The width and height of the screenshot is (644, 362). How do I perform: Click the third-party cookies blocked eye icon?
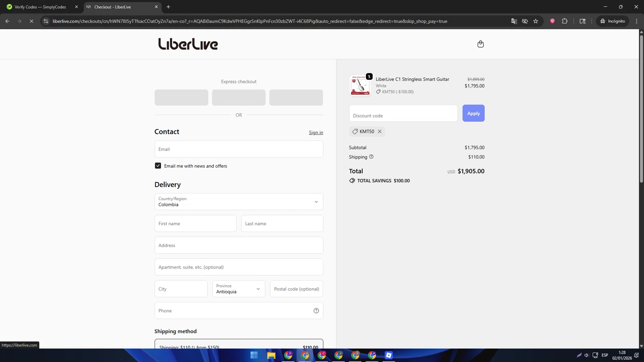pyautogui.click(x=525, y=21)
